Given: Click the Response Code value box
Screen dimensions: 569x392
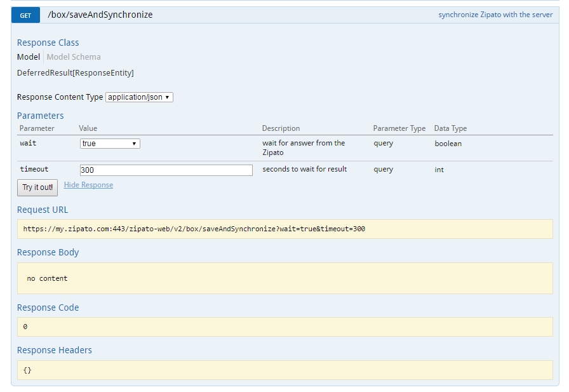Looking at the screenshot, I should click(284, 327).
